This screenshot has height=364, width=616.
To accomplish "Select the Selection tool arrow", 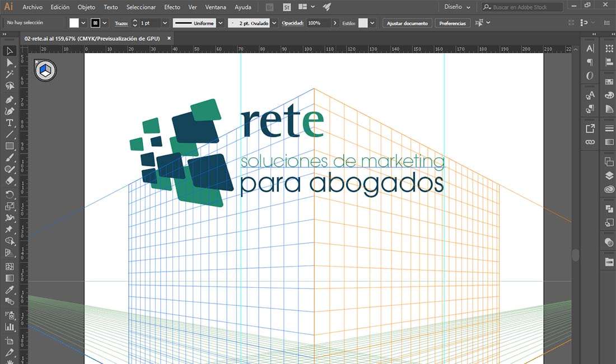I will pyautogui.click(x=10, y=50).
